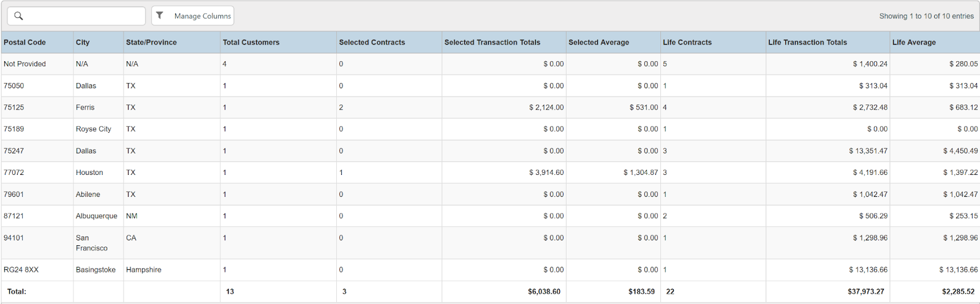980x304 pixels.
Task: Click the Houston $ 3,914.60 transaction total
Action: (546, 172)
